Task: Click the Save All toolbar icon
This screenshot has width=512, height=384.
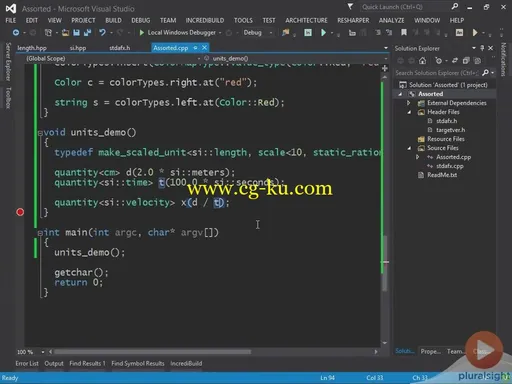Action: click(x=87, y=32)
